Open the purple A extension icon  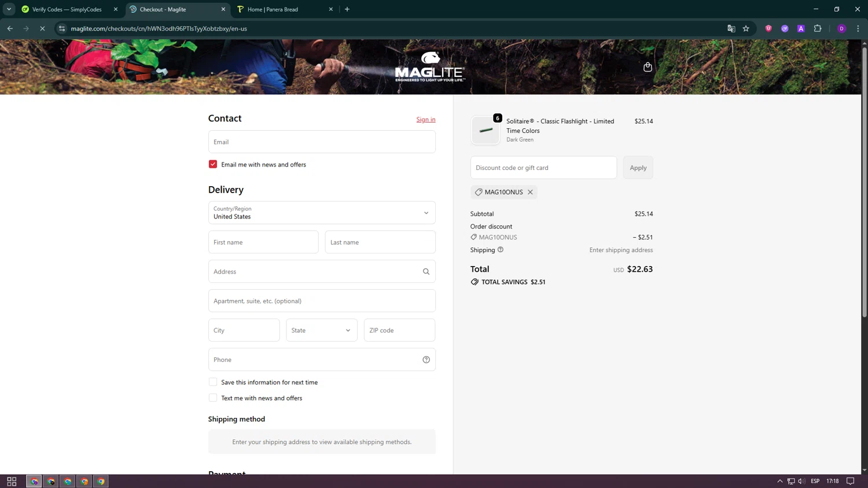pos(801,28)
